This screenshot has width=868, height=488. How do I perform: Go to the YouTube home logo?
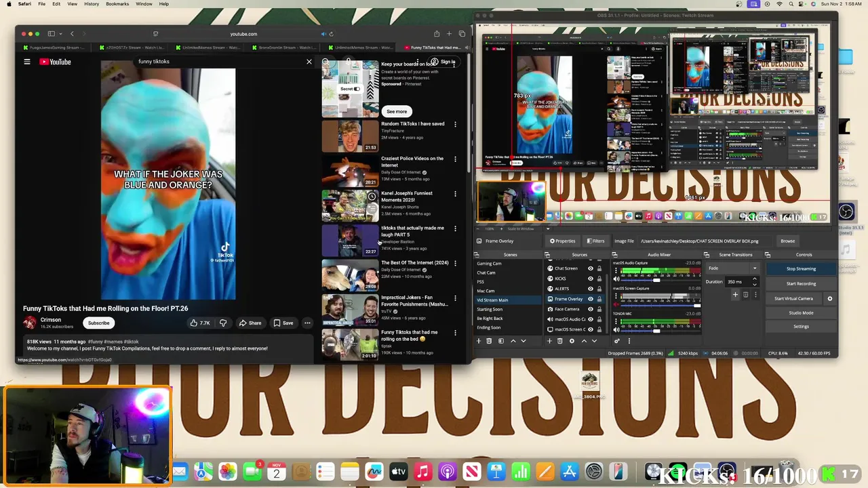click(55, 62)
